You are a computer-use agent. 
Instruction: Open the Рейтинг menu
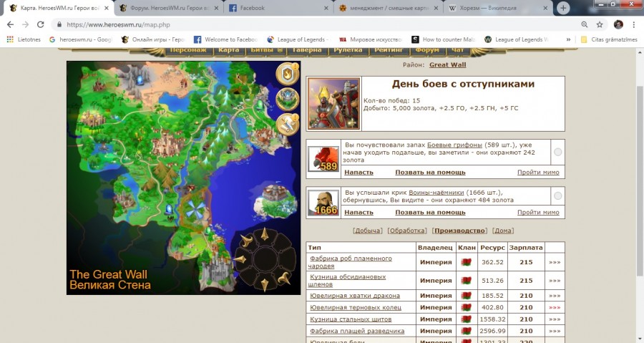[x=389, y=50]
